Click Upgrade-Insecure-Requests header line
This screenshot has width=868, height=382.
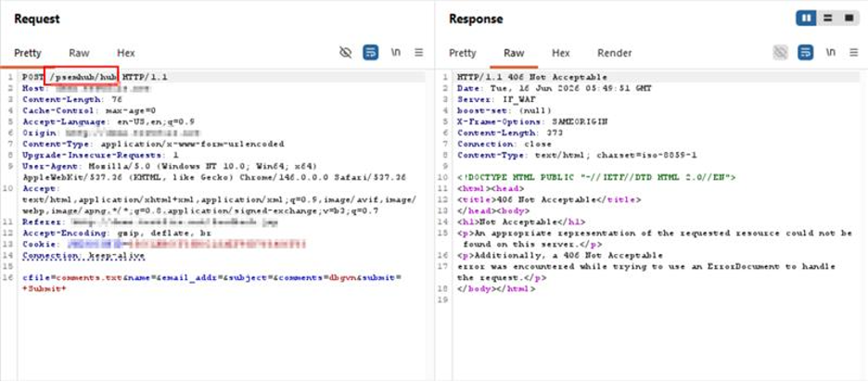(100, 155)
